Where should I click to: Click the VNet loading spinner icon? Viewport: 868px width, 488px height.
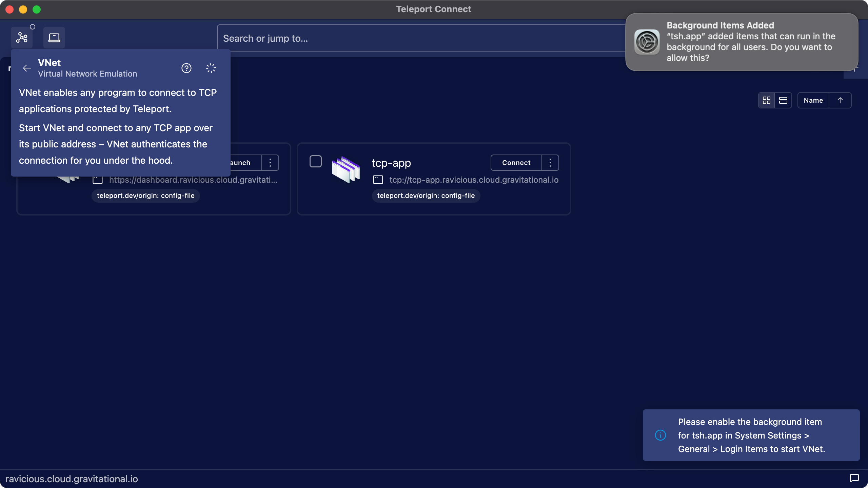click(x=211, y=68)
